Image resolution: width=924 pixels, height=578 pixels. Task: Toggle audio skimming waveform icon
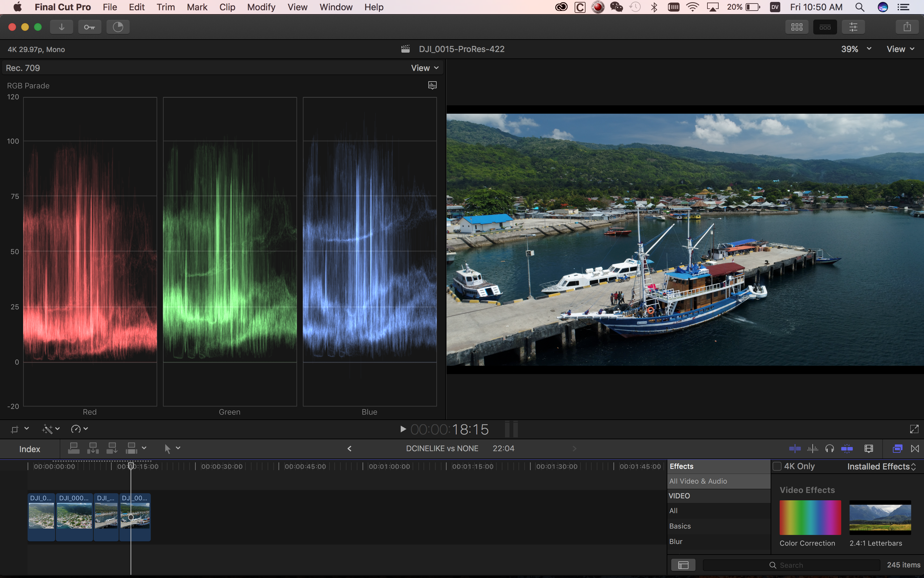(812, 448)
